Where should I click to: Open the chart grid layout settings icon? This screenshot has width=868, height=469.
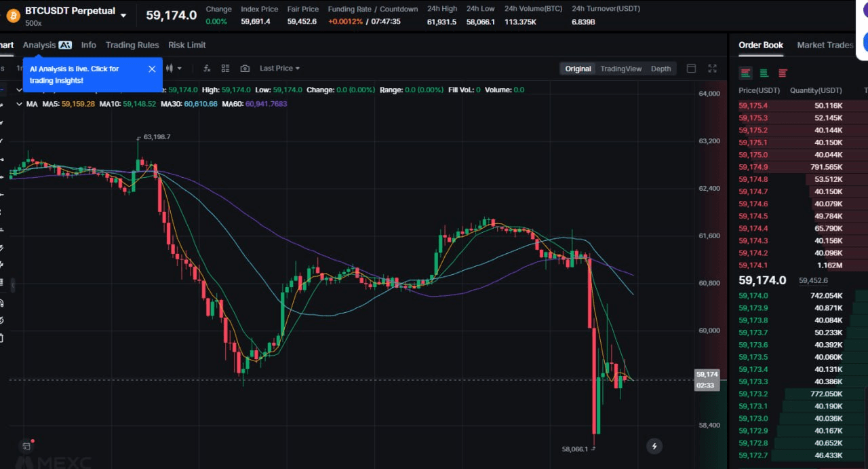(x=225, y=69)
